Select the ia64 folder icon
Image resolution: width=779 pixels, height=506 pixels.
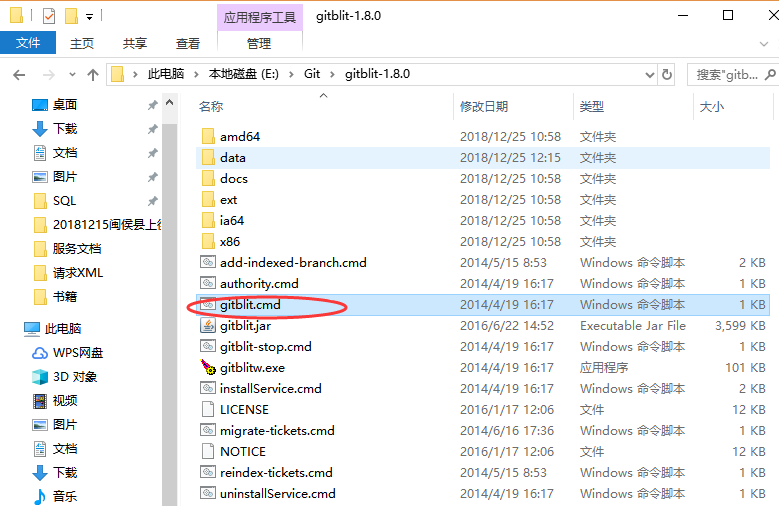208,220
